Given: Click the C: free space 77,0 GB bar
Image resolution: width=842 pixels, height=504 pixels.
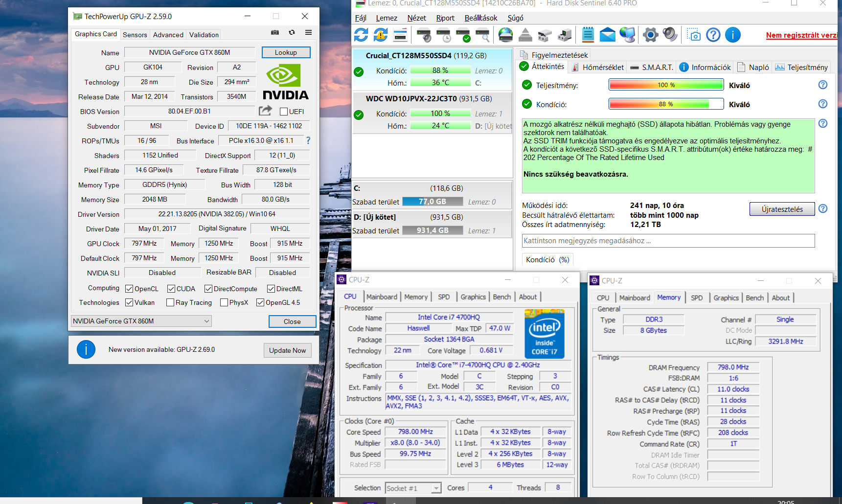Looking at the screenshot, I should click(x=432, y=202).
